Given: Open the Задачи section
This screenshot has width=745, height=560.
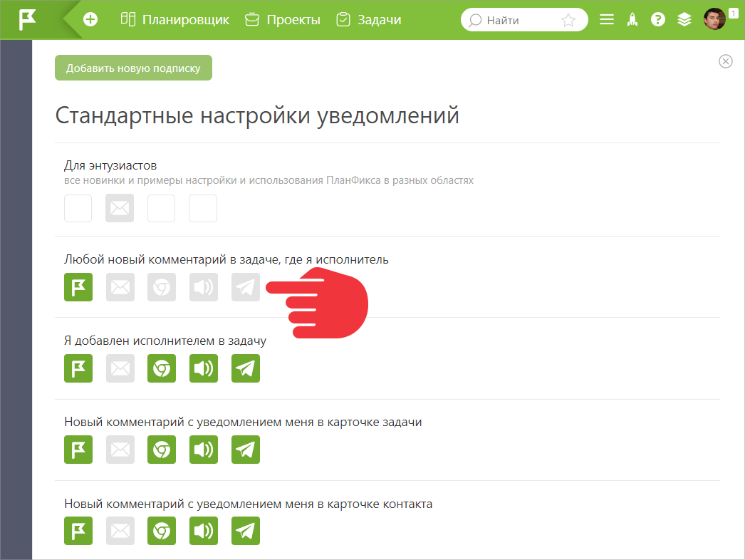Looking at the screenshot, I should (369, 19).
